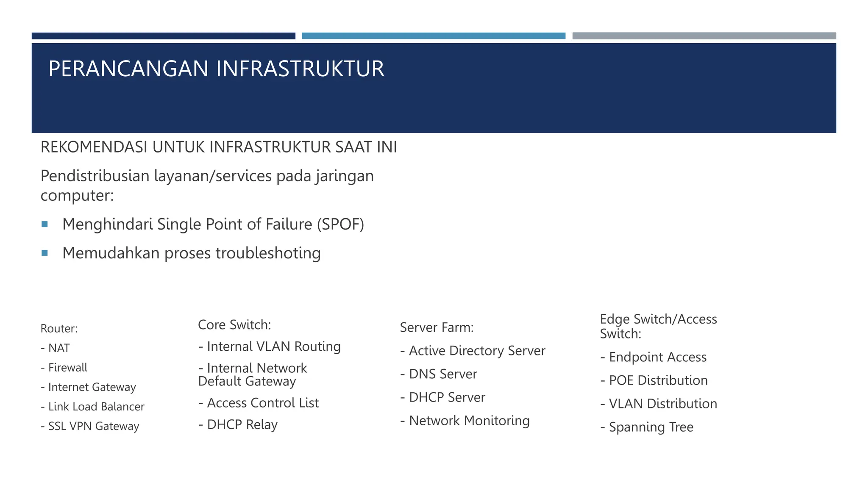The height and width of the screenshot is (488, 868).
Task: Select the REKOMENDASI UNTUK INFRASTRUKTUR SAAT INI heading
Action: (x=219, y=147)
